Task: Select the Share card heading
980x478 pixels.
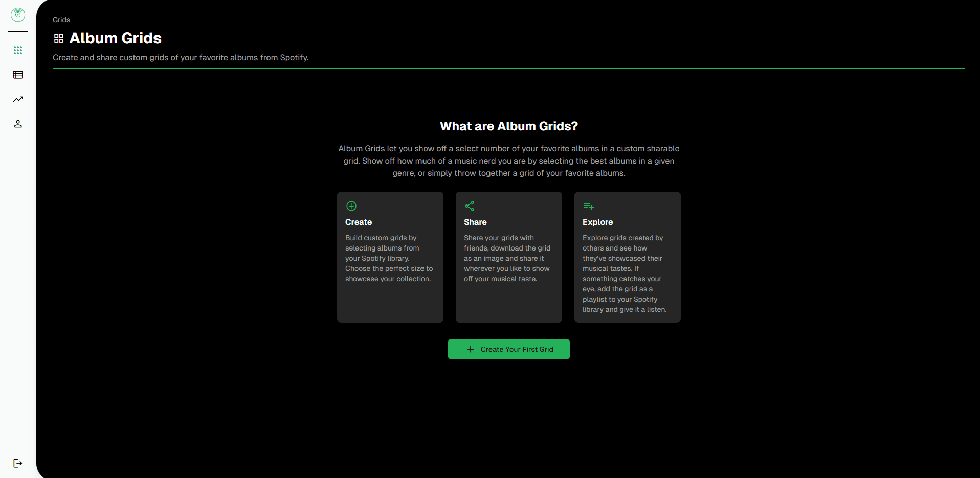Action: tap(475, 222)
